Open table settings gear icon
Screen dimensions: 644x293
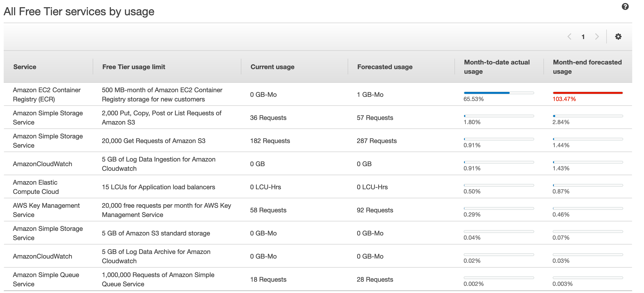(618, 37)
